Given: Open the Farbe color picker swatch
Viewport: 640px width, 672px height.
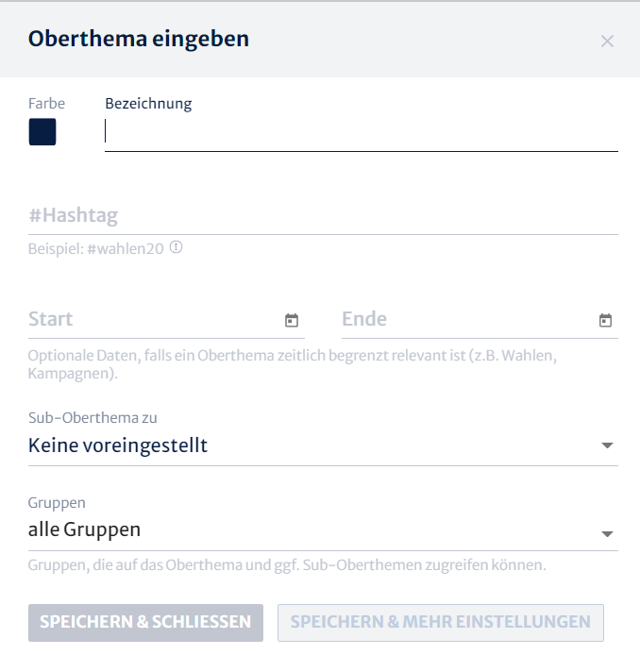Looking at the screenshot, I should (42, 132).
